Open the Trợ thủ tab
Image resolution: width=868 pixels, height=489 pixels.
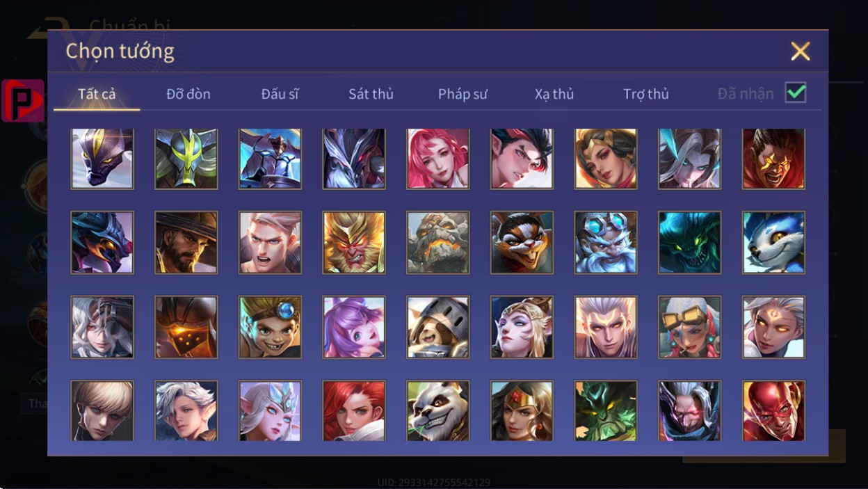click(645, 94)
